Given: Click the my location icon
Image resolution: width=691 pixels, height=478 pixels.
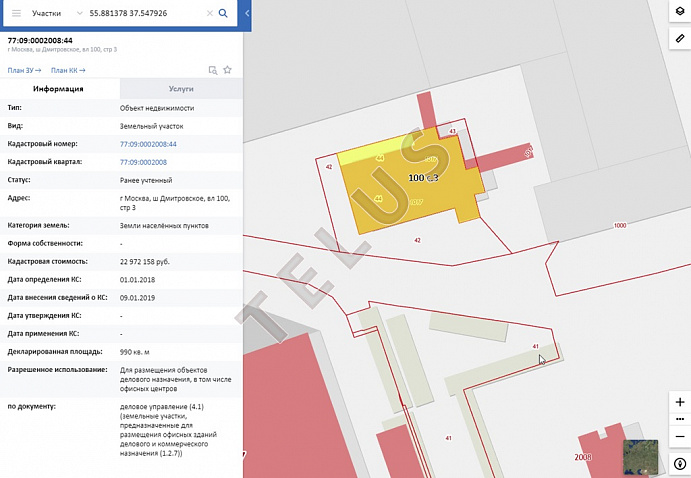Looking at the screenshot, I should click(x=680, y=464).
